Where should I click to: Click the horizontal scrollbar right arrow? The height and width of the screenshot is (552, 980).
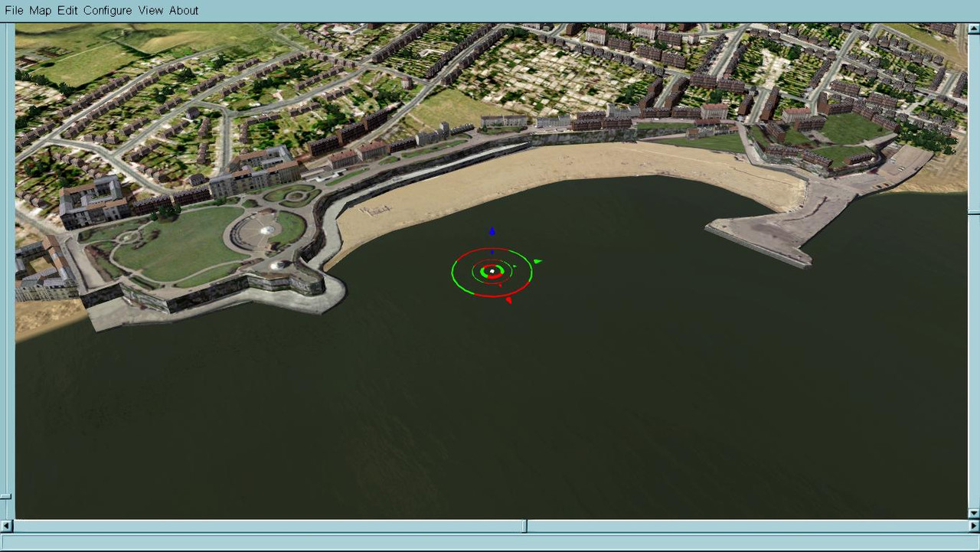tap(973, 526)
